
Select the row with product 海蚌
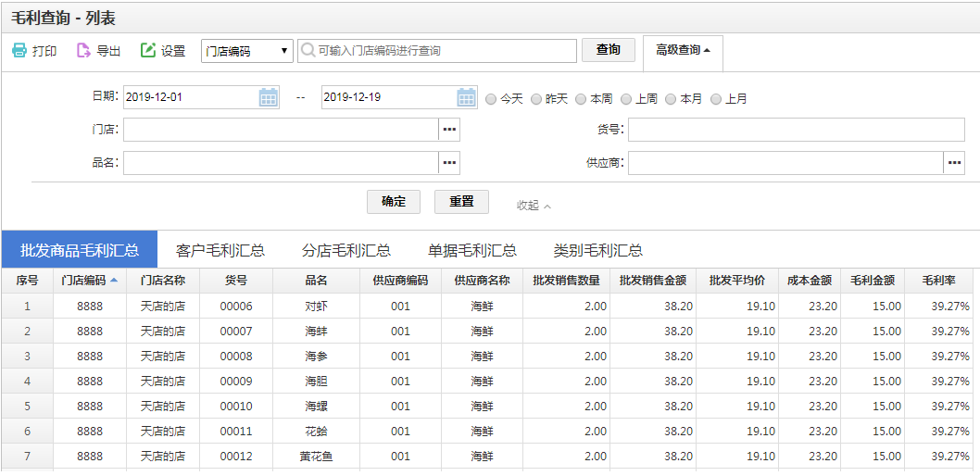coord(487,332)
